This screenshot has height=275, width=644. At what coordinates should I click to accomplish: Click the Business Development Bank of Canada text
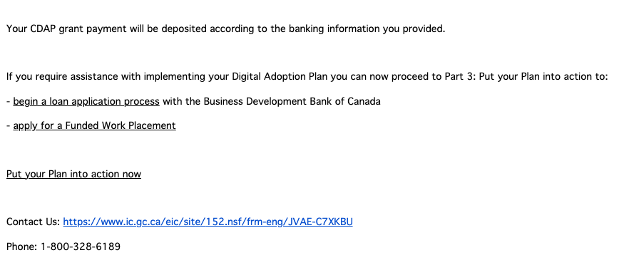coord(292,101)
